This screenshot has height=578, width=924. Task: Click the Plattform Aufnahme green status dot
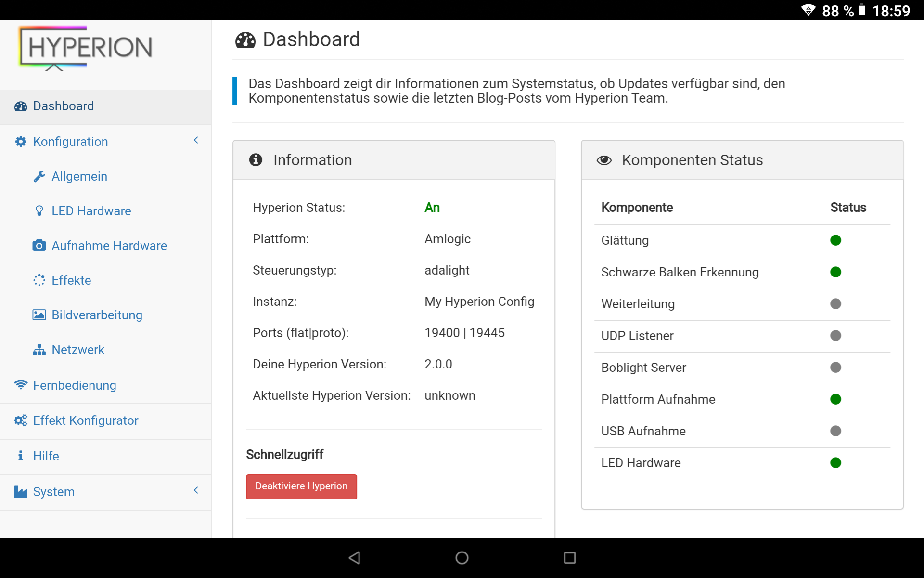coord(835,399)
